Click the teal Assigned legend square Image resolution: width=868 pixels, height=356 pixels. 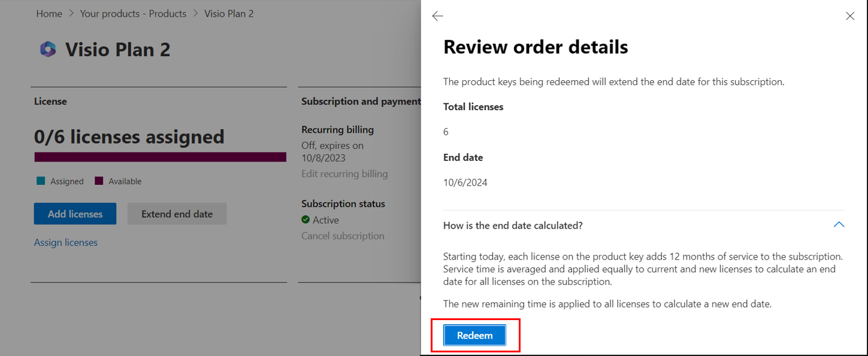click(41, 181)
